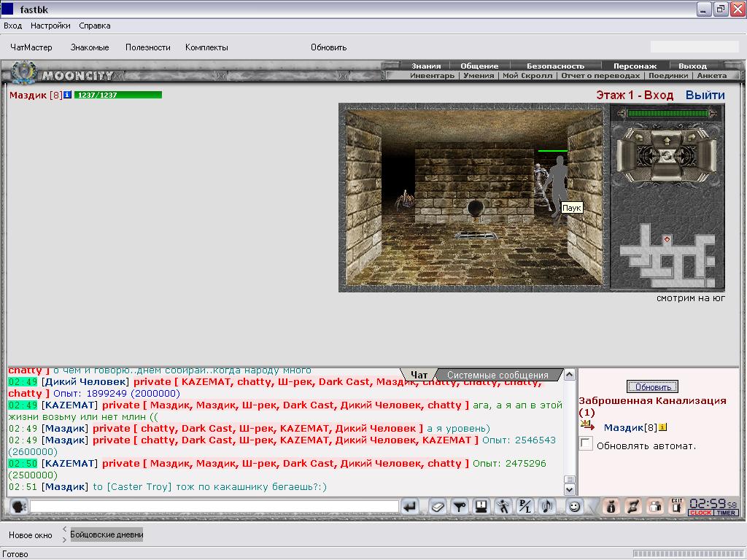Image resolution: width=747 pixels, height=560 pixels.
Task: Open the Вход menu
Action: coord(13,26)
